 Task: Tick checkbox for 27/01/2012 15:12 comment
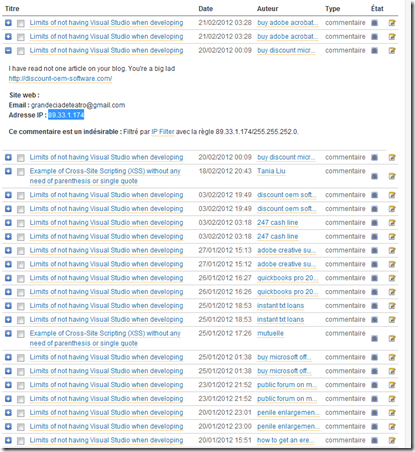click(21, 265)
